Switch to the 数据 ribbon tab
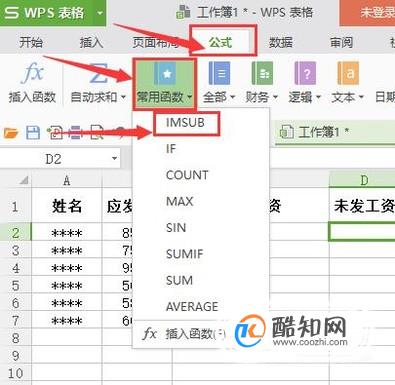The image size is (395, 385). pos(281,42)
